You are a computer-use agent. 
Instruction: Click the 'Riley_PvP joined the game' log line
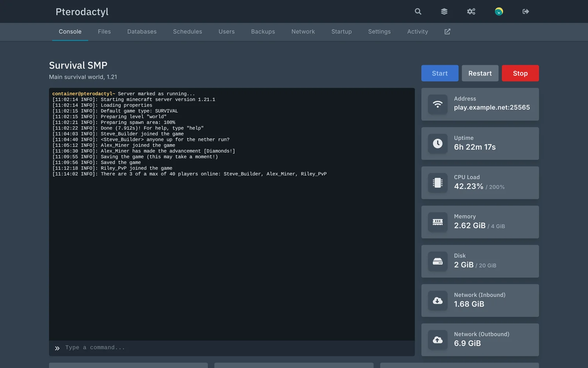point(112,168)
